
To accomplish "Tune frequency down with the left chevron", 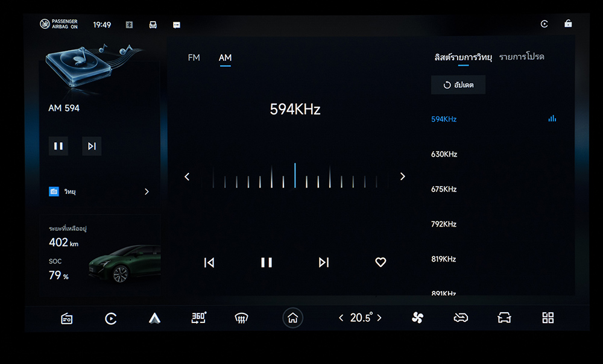I will pyautogui.click(x=187, y=177).
